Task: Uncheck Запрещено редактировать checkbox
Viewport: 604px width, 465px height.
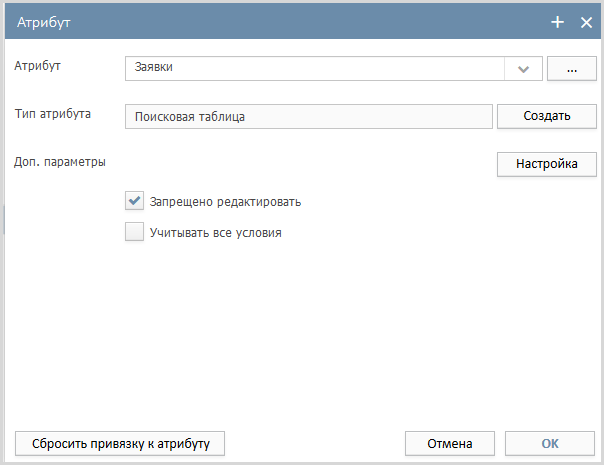Action: click(134, 201)
